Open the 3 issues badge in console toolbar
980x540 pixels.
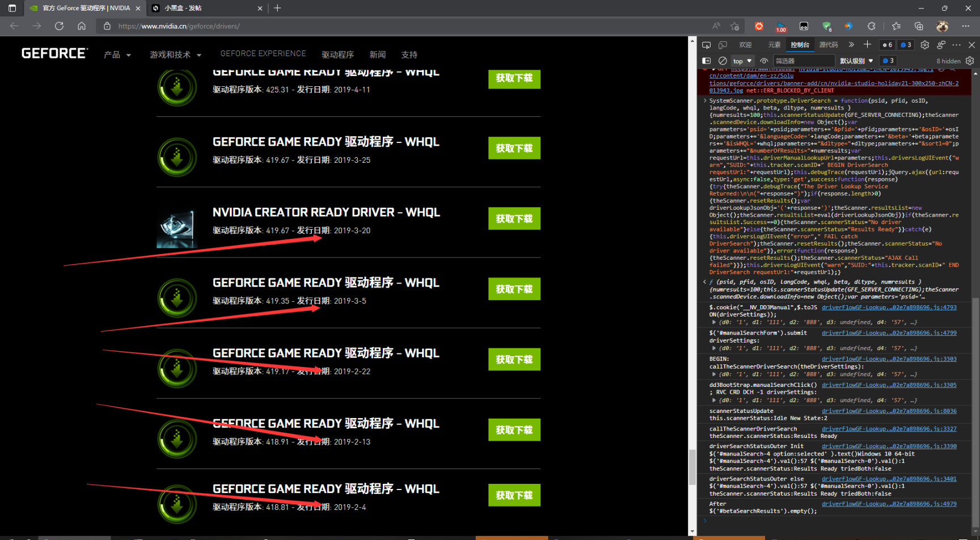(888, 61)
